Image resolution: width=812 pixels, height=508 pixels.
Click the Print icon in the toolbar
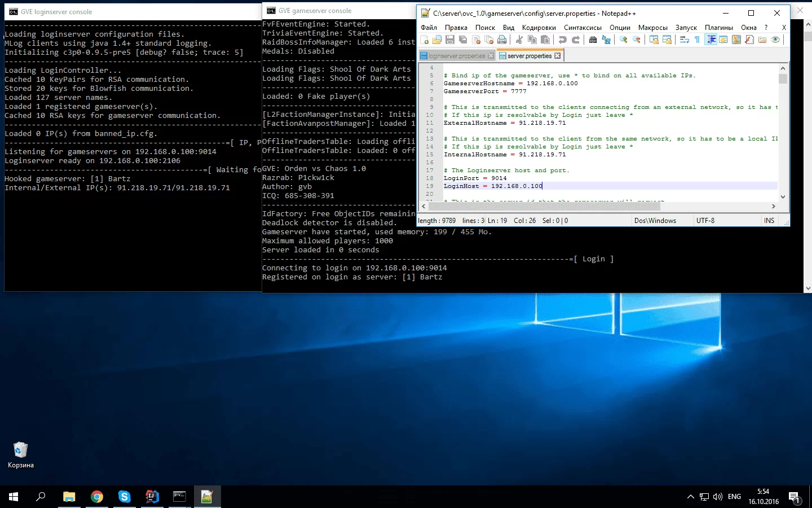coord(502,40)
